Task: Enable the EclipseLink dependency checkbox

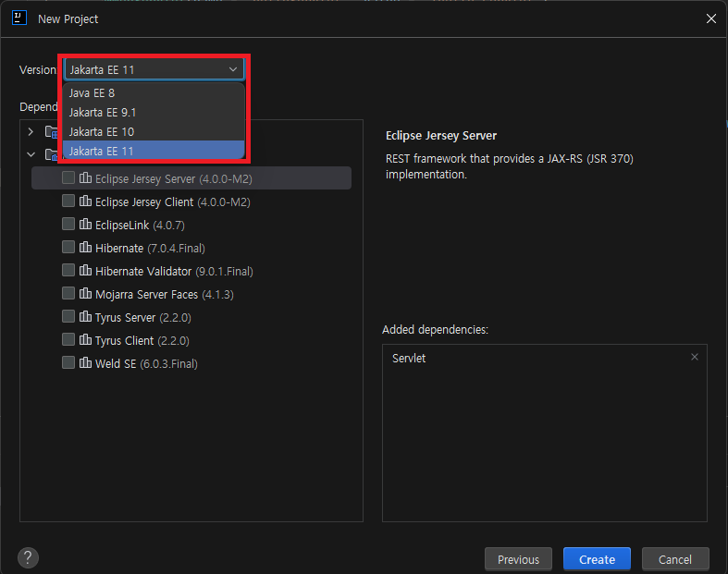Action: click(x=68, y=224)
